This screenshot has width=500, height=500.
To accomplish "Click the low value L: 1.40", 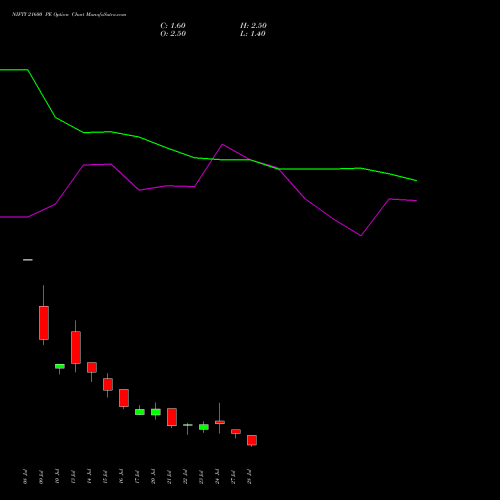I will (253, 34).
